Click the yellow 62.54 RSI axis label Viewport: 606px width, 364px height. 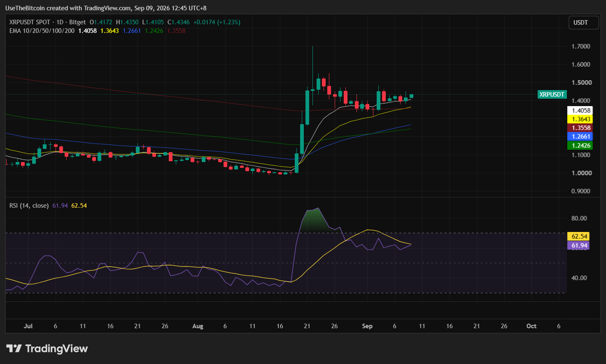pyautogui.click(x=578, y=236)
